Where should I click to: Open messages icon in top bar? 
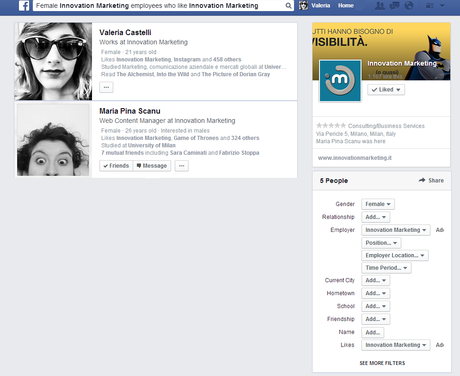coord(395,6)
